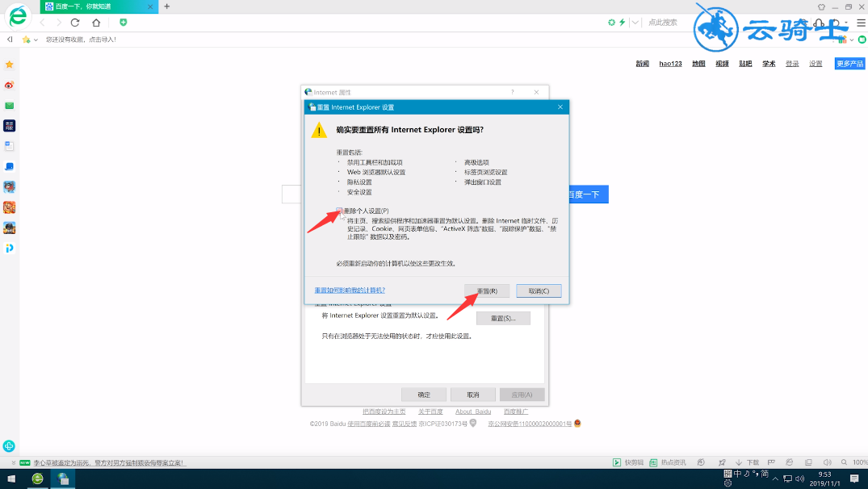The image size is (868, 489).
Task: Click the teal plus circle at sidebar bottom
Action: pyautogui.click(x=9, y=446)
